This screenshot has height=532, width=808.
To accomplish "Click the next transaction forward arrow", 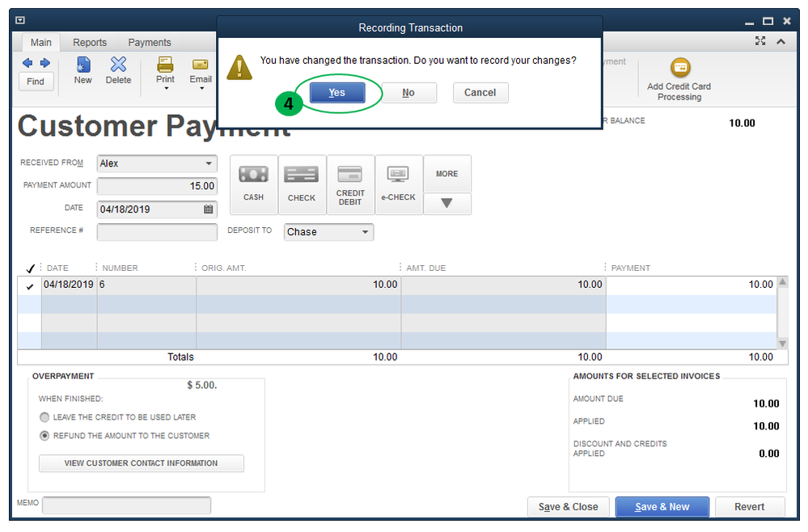I will (45, 63).
